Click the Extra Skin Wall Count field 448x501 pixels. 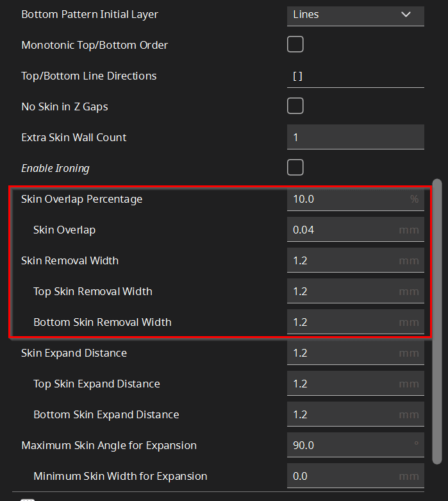[x=354, y=137]
